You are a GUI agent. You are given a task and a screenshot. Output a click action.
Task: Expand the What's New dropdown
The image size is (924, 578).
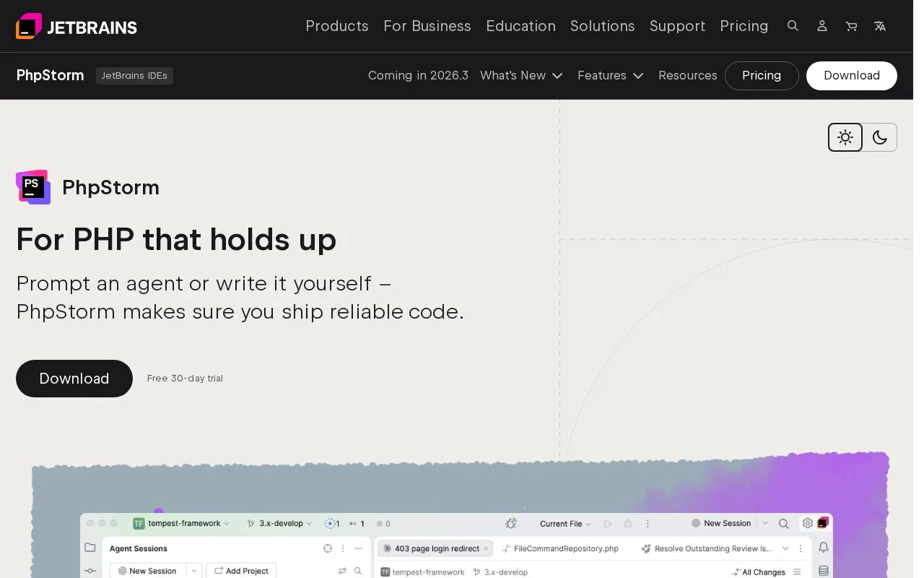(521, 75)
